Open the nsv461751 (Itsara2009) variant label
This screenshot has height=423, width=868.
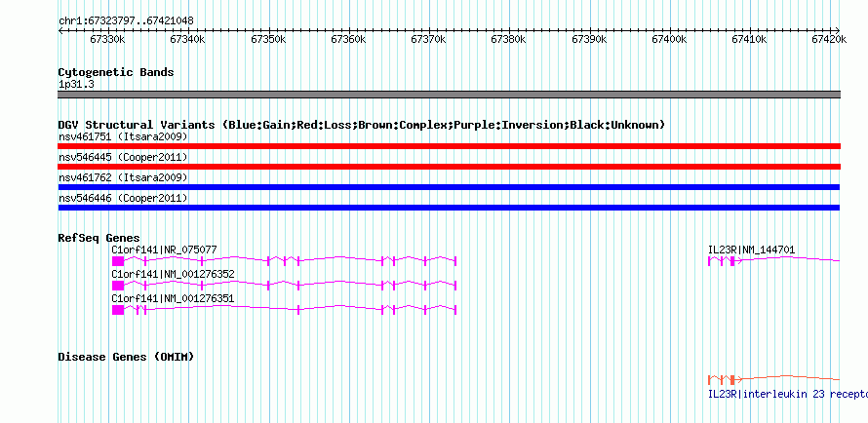(x=123, y=136)
